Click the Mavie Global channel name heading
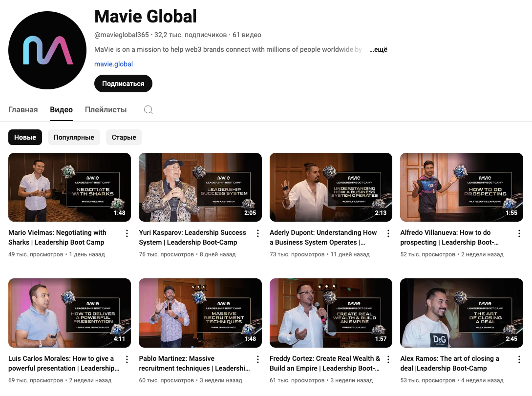532x396 pixels. [146, 16]
